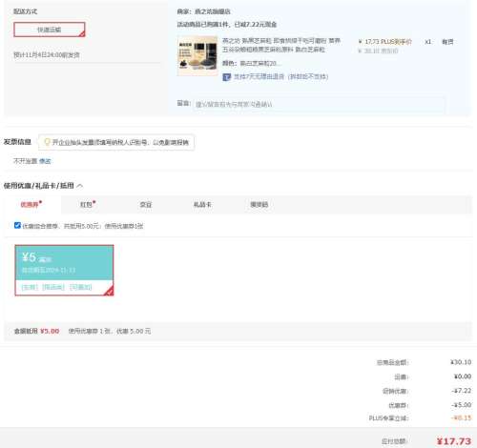Select the ¥5 coupon card

click(x=64, y=271)
